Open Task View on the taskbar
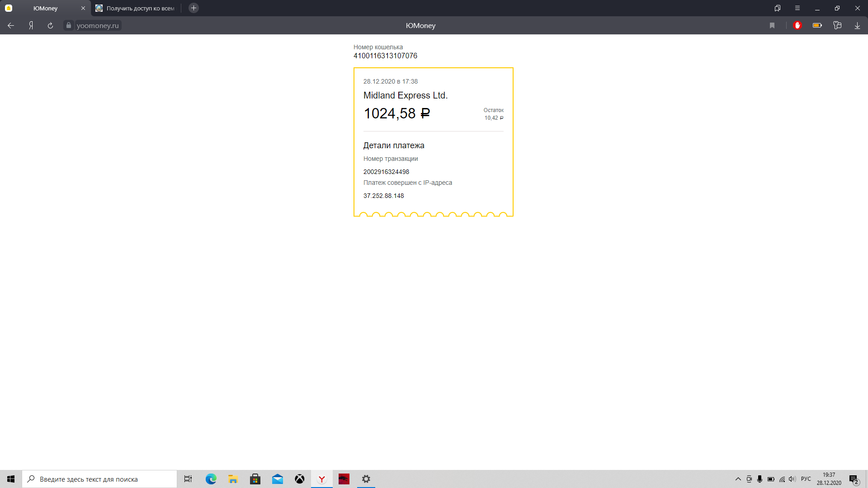Screen dimensions: 868x488 click(188, 479)
